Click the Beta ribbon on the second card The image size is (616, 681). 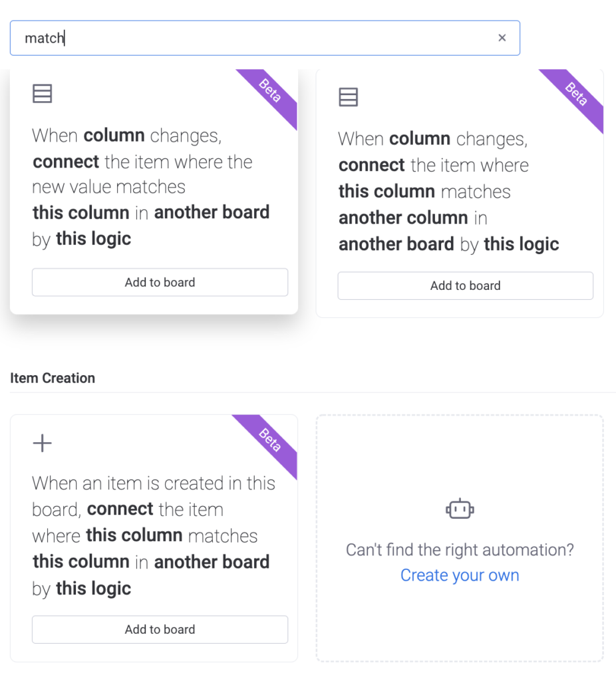pyautogui.click(x=576, y=94)
